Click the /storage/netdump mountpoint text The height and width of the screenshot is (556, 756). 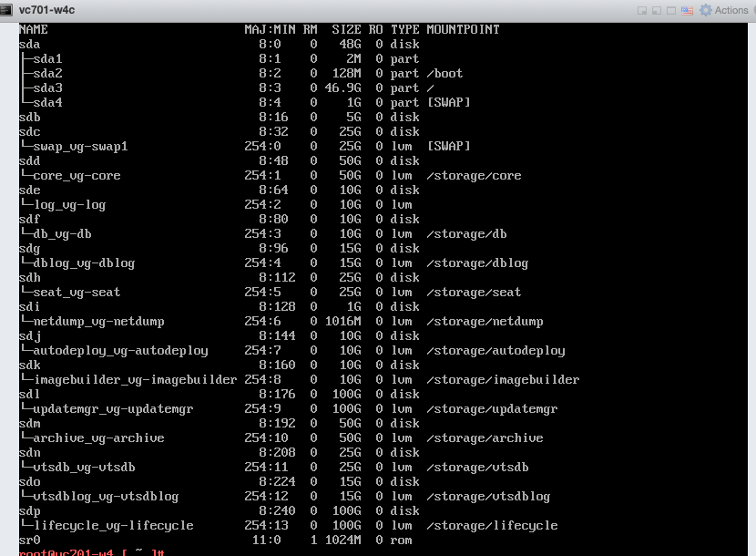coord(485,321)
